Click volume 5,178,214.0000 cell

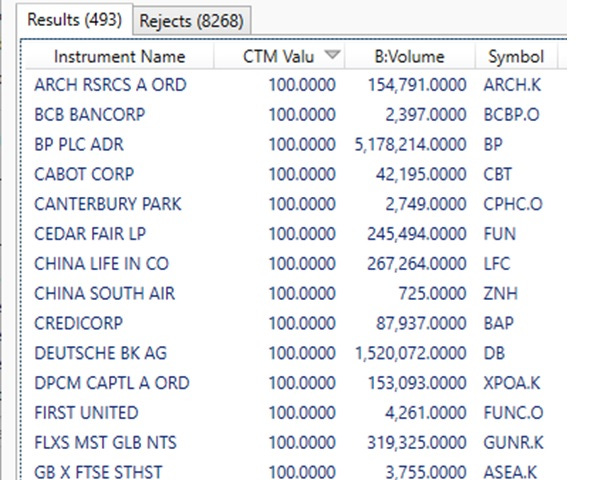coord(410,144)
